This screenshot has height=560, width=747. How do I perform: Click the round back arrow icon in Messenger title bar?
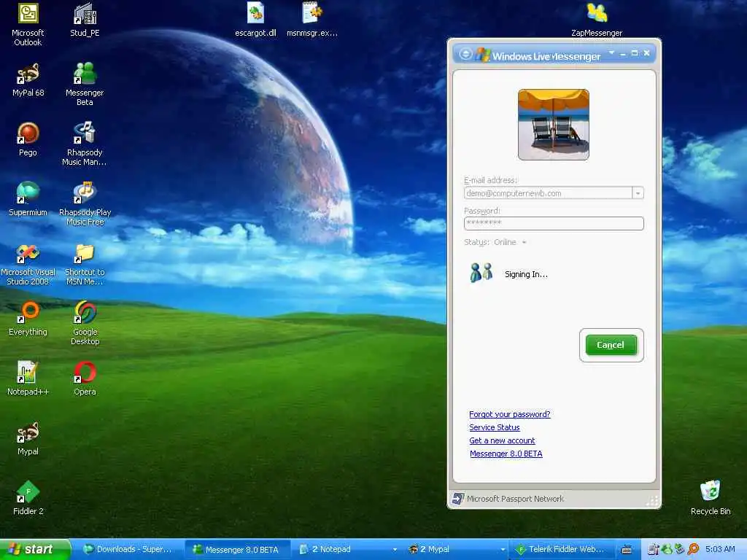(465, 54)
